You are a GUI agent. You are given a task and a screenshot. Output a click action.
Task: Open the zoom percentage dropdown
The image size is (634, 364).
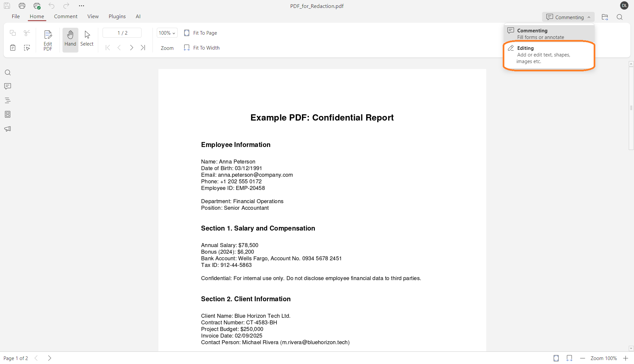tap(167, 33)
